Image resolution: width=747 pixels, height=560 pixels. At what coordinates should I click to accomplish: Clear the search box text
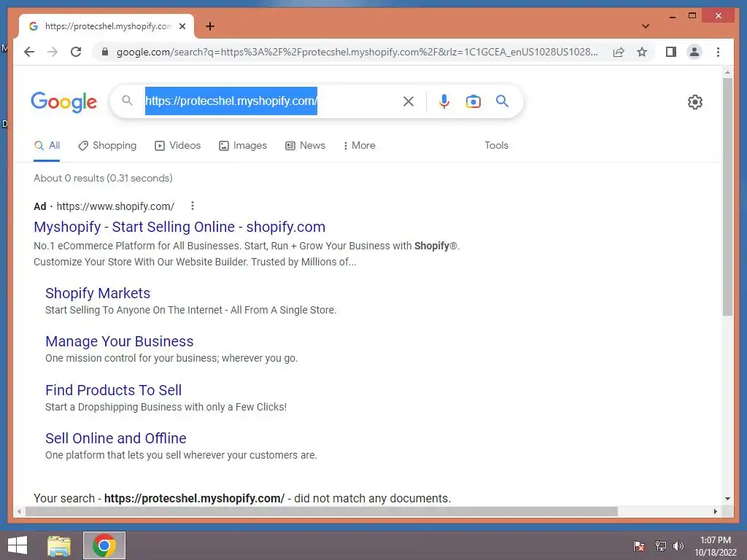click(409, 101)
